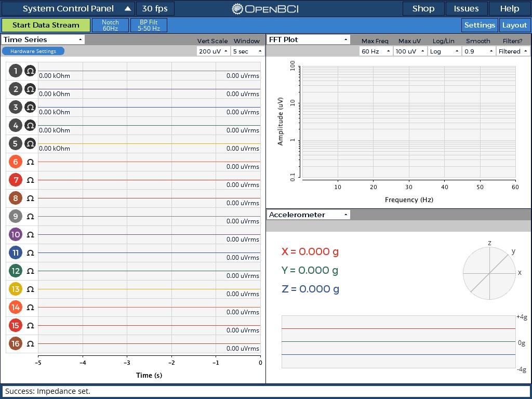Open Log/Lin dropdown
Viewport: 532px width, 399px height.
click(x=445, y=51)
